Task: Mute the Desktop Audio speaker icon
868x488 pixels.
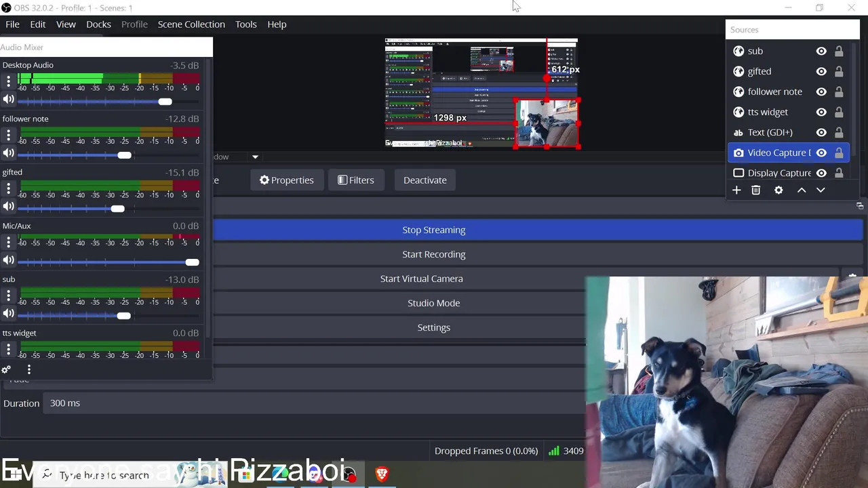Action: (x=9, y=99)
